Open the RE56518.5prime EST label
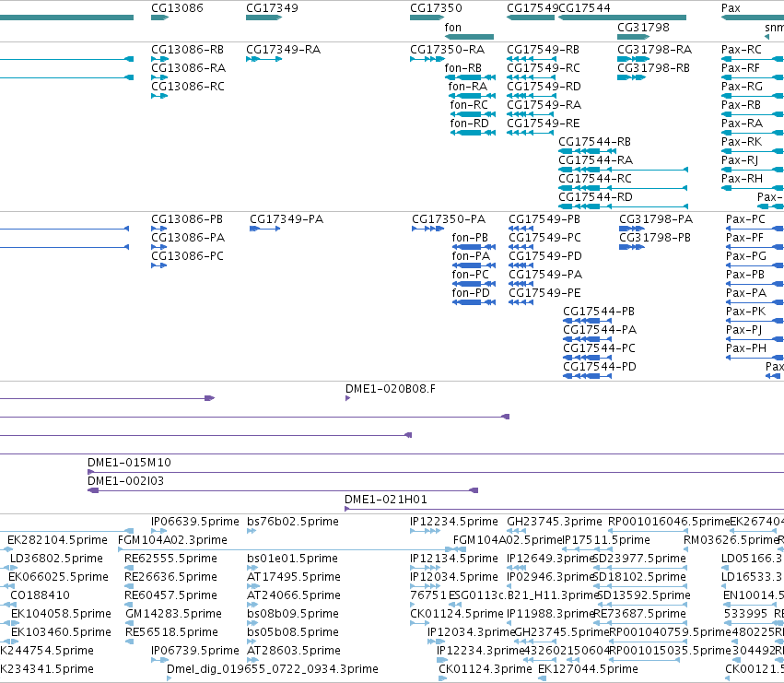784x683 pixels. tap(171, 632)
